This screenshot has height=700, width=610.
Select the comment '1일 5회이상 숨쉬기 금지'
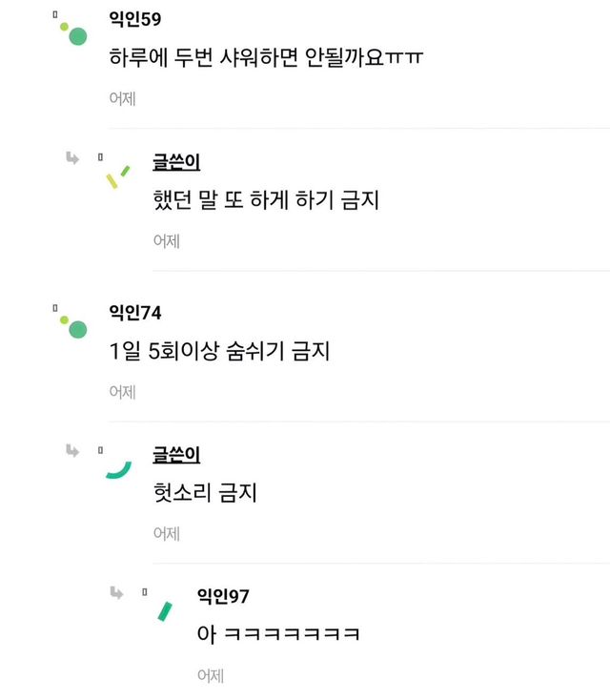pos(220,351)
